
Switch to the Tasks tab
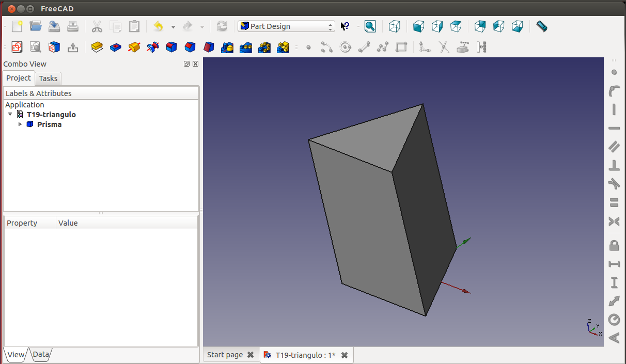(48, 78)
